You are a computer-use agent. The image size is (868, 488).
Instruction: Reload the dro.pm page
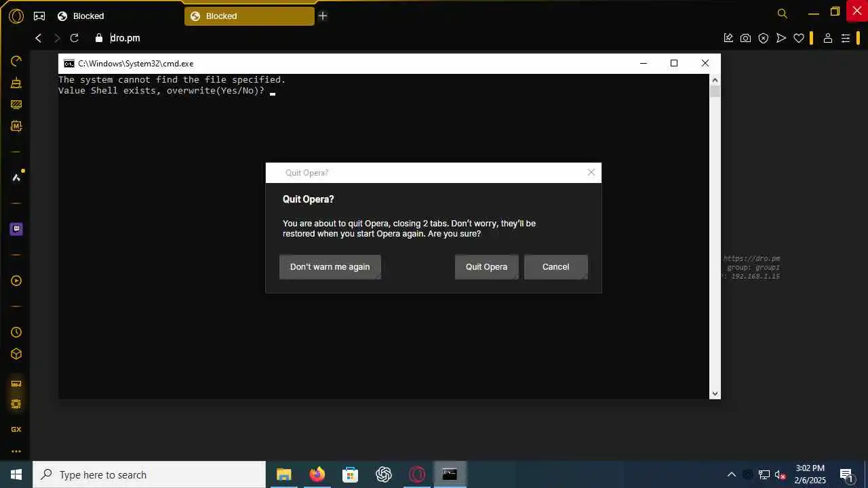(75, 38)
